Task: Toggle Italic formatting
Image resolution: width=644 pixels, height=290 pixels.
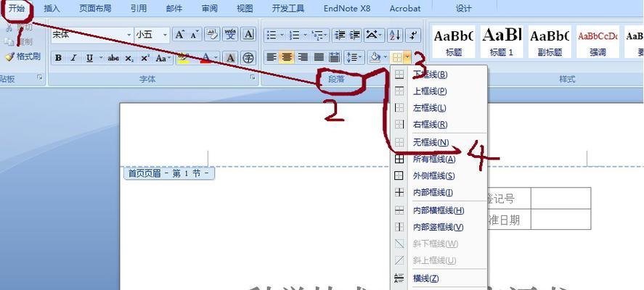Action: [73, 58]
